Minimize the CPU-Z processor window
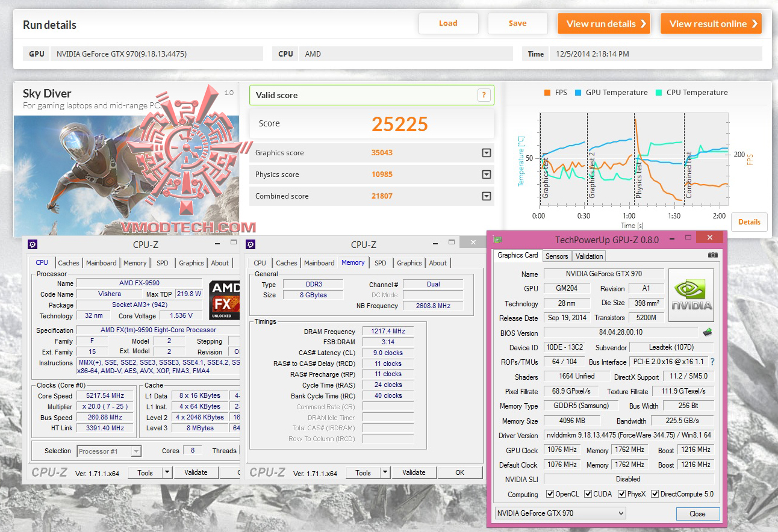 [x=216, y=244]
